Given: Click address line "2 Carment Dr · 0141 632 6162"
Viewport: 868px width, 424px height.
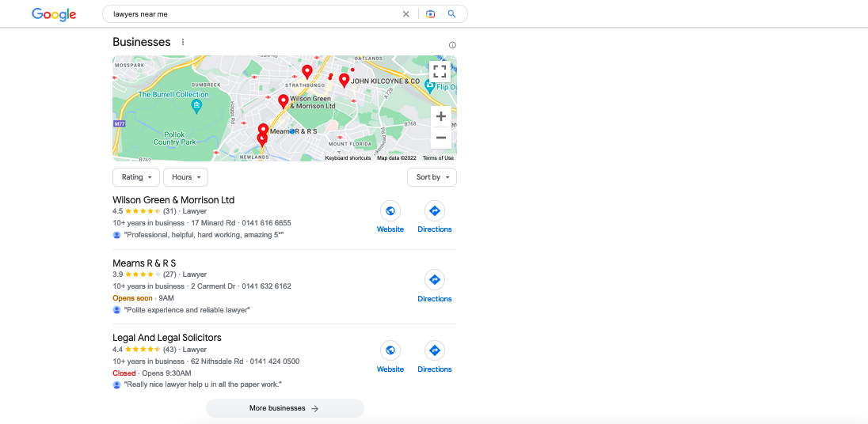Looking at the screenshot, I should [242, 286].
